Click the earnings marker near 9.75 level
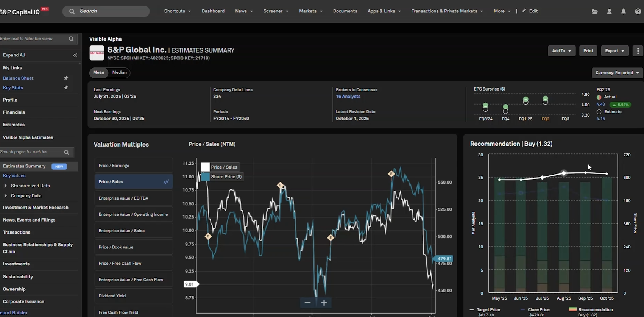The image size is (644, 317). (x=208, y=236)
